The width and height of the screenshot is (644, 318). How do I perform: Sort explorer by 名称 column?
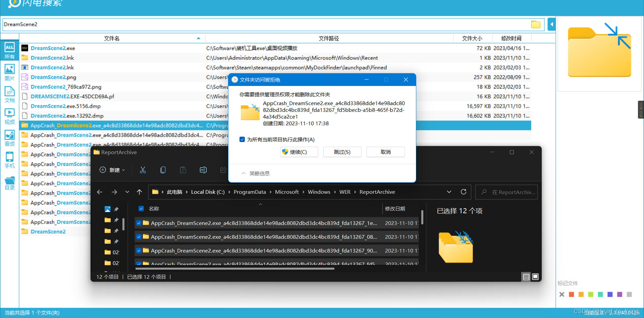coord(154,209)
